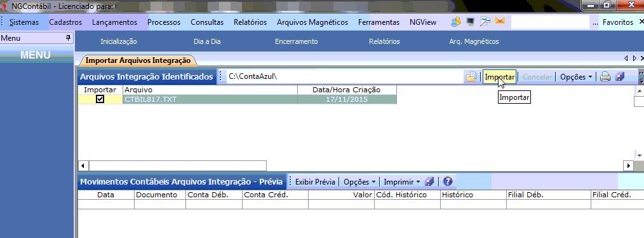Click the left tab-scroll arrow near Importar tab
The width and height of the screenshot is (644, 238).
coord(626,59)
